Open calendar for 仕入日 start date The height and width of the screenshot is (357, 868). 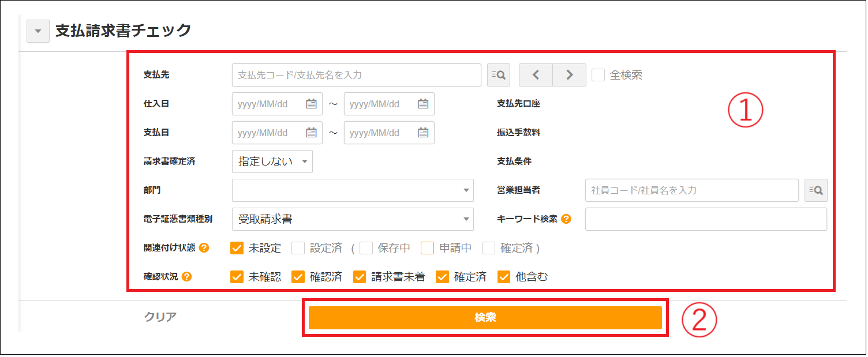(x=311, y=104)
